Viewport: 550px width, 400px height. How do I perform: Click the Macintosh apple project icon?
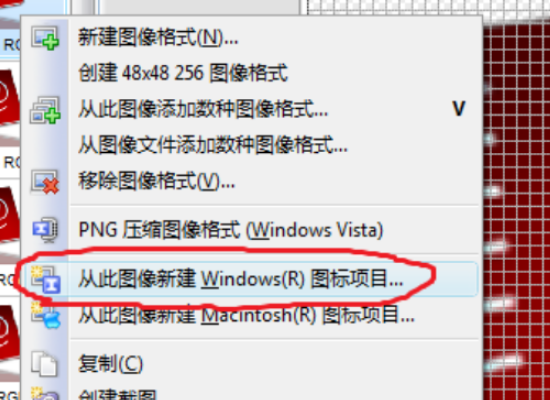tap(46, 315)
